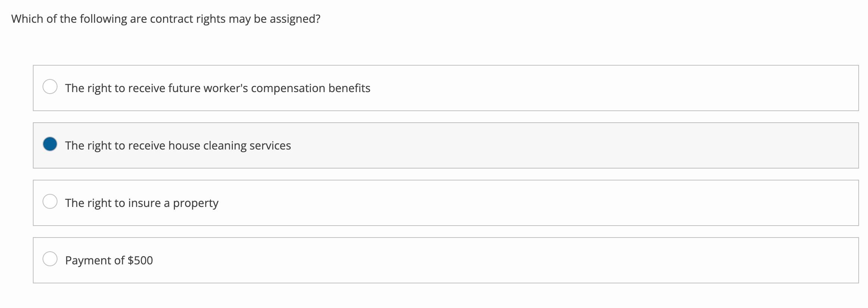Click the blank right side of the insure a property option box
This screenshot has height=308, width=868.
pyautogui.click(x=634, y=203)
